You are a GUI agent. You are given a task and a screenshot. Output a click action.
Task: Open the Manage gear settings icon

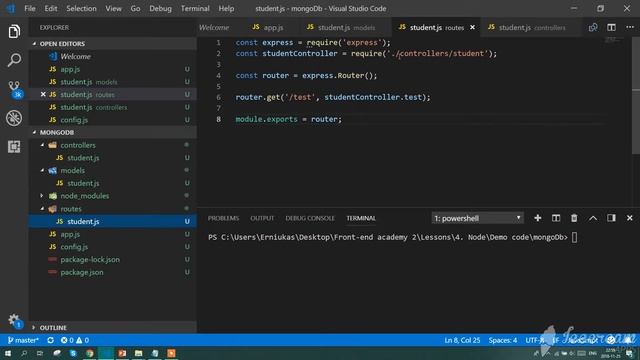point(15,320)
